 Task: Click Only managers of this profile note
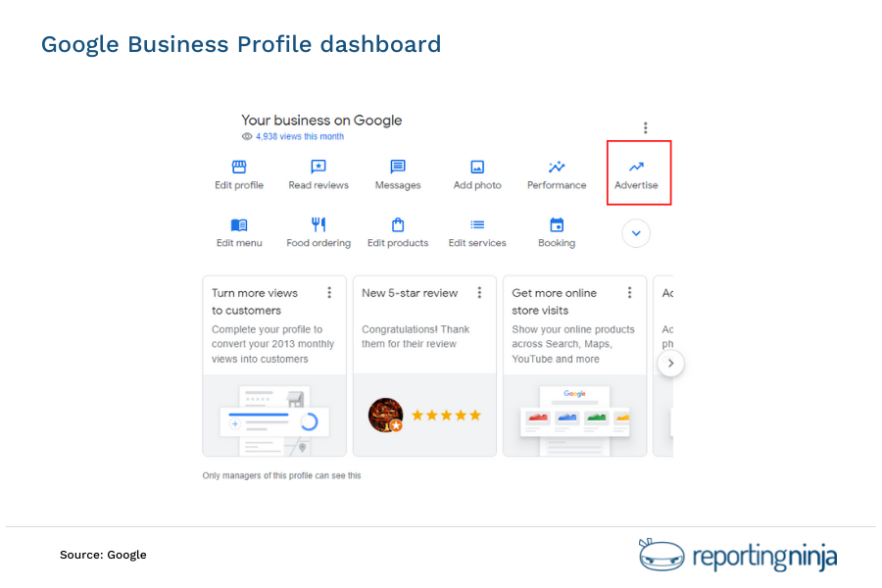click(282, 475)
